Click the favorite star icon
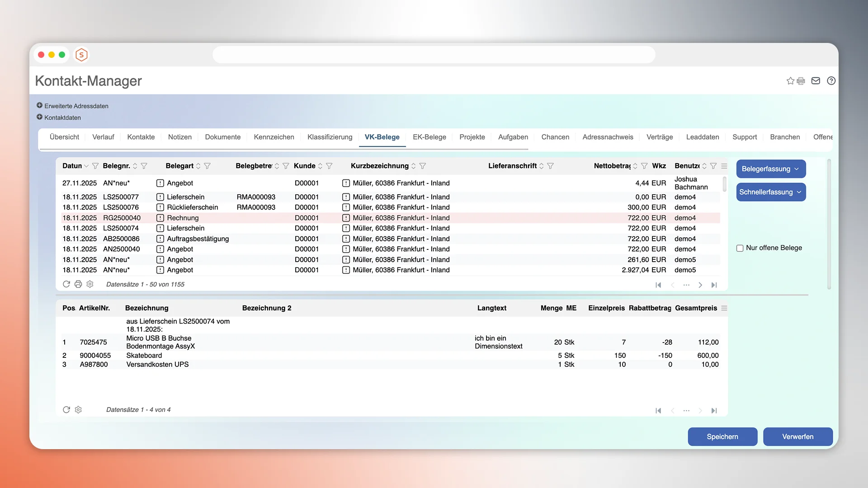Viewport: 868px width, 488px height. [x=790, y=81]
